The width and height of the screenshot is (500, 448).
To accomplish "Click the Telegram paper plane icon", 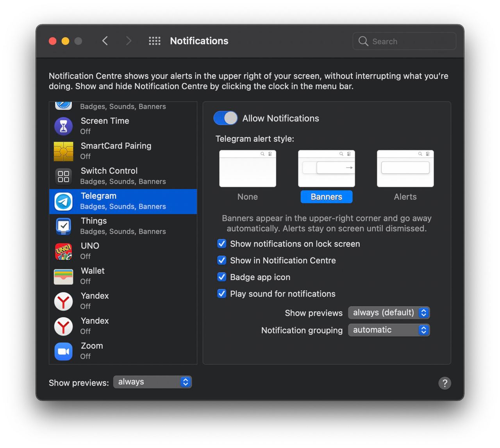I will [x=63, y=202].
